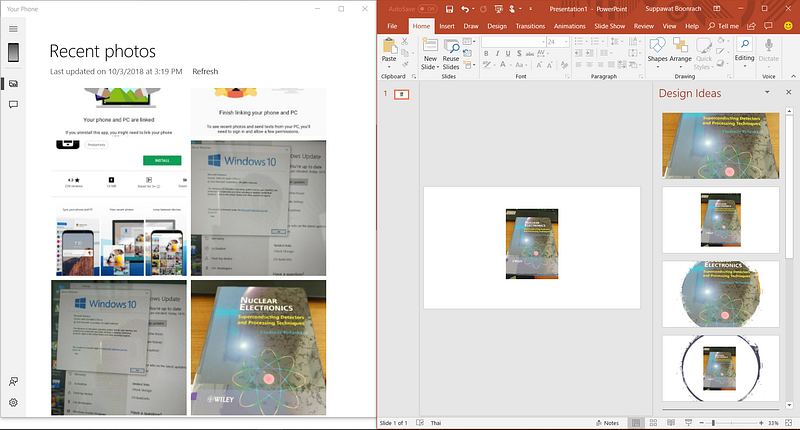Open Your Phone settings gear
Screen dimensions: 800x430
click(x=13, y=402)
